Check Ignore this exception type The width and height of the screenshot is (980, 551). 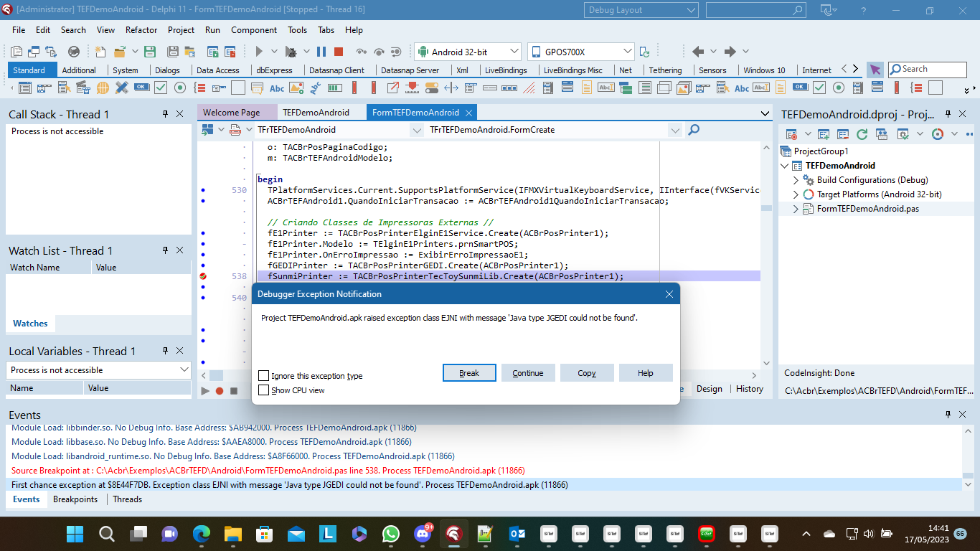263,376
